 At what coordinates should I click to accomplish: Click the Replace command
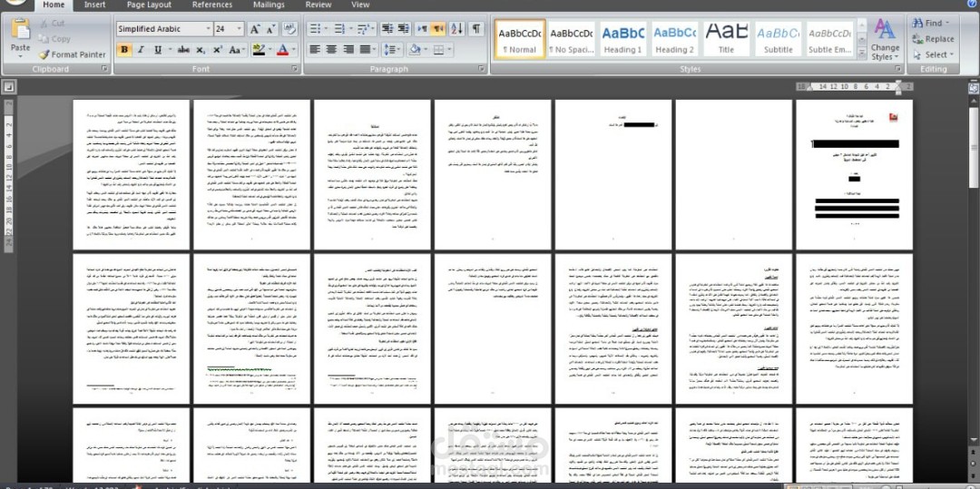(933, 39)
